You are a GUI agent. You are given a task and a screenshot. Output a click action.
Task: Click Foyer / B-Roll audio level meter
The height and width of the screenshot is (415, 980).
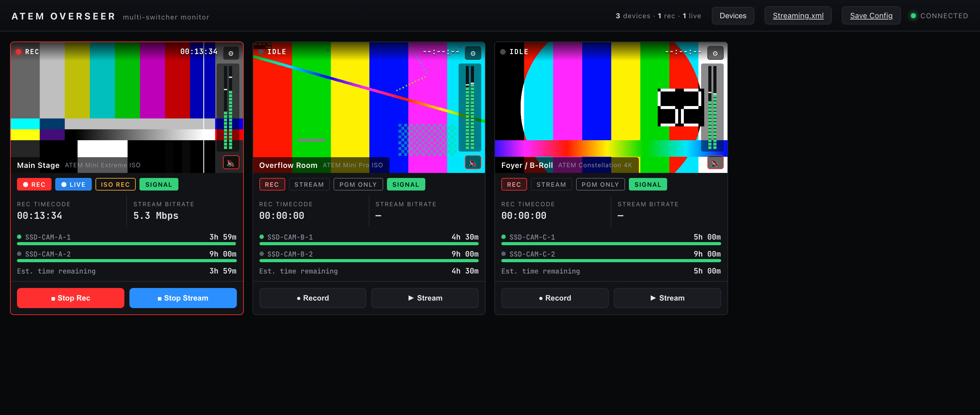tap(712, 108)
